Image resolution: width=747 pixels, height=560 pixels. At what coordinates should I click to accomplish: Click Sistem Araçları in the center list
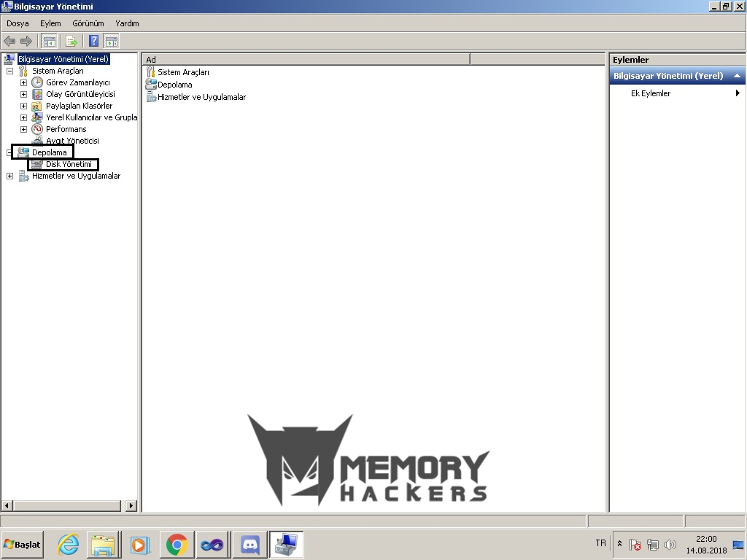pos(183,72)
